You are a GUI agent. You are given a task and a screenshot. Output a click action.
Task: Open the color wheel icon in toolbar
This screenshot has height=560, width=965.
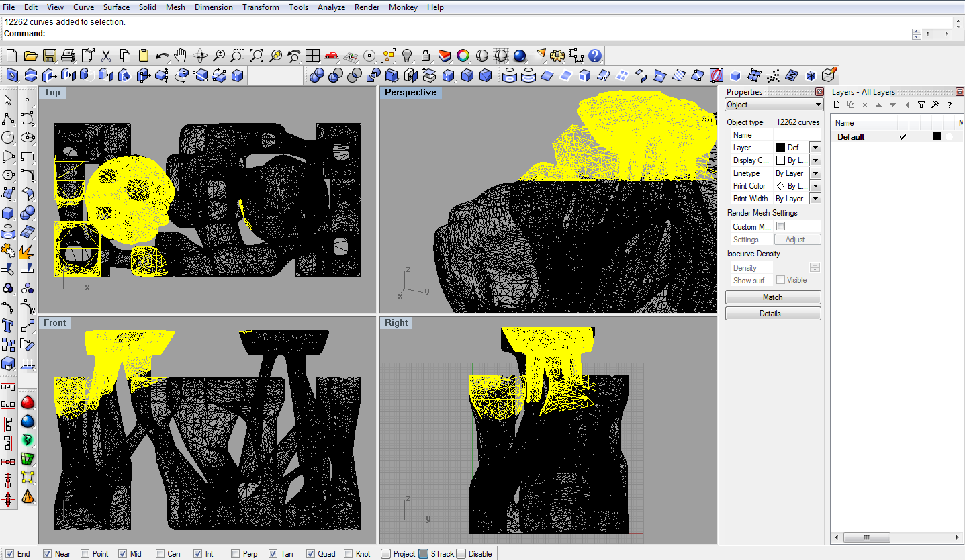pyautogui.click(x=463, y=56)
